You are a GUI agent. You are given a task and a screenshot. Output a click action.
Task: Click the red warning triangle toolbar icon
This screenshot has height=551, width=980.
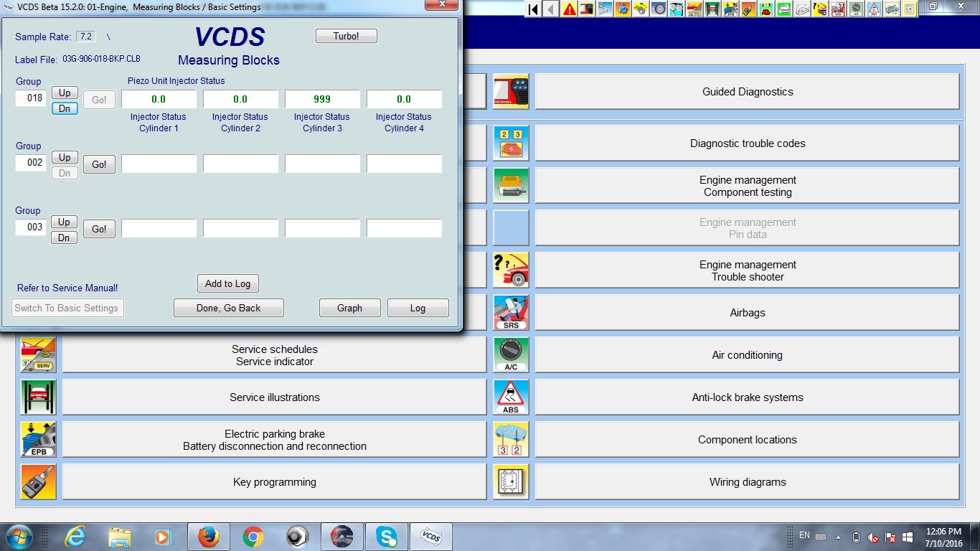pos(570,9)
